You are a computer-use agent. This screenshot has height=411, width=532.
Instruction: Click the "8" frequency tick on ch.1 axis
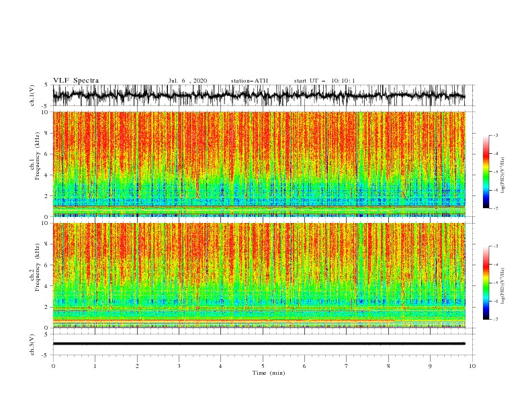click(47, 133)
